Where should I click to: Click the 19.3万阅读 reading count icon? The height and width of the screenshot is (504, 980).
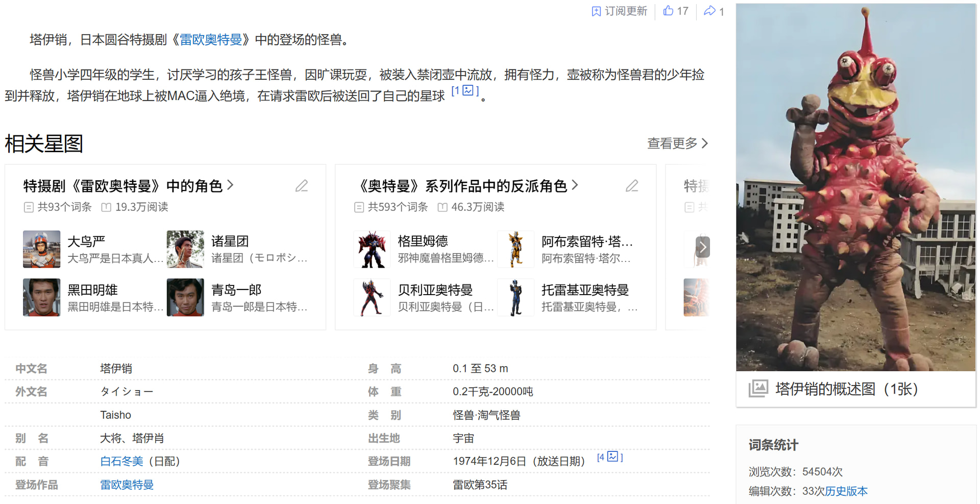pos(106,207)
